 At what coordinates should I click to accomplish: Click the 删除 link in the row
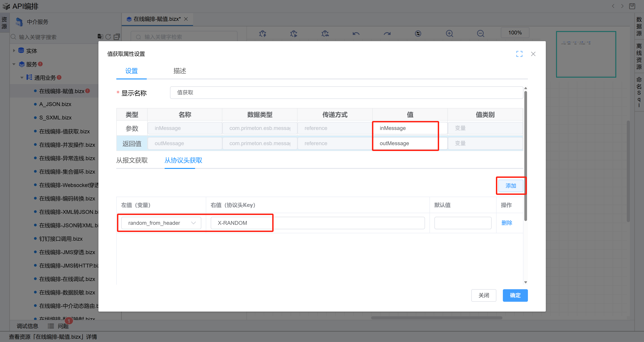(506, 223)
